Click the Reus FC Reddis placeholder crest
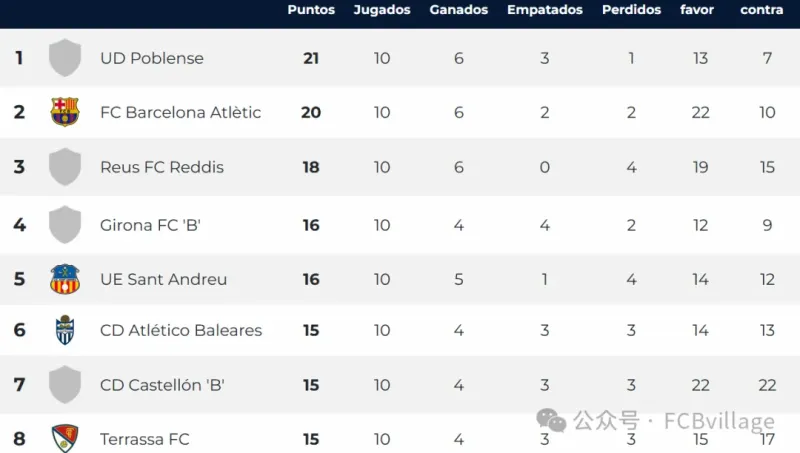Viewport: 800px width, 453px height. (x=65, y=167)
